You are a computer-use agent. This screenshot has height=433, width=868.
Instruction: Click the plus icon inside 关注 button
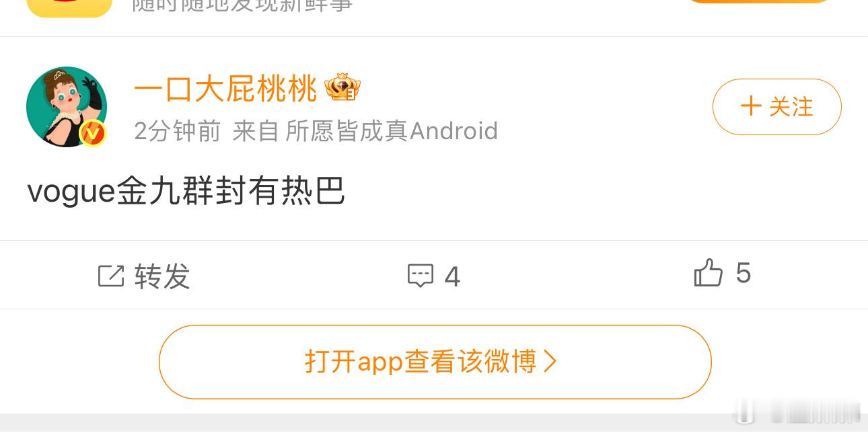point(751,106)
